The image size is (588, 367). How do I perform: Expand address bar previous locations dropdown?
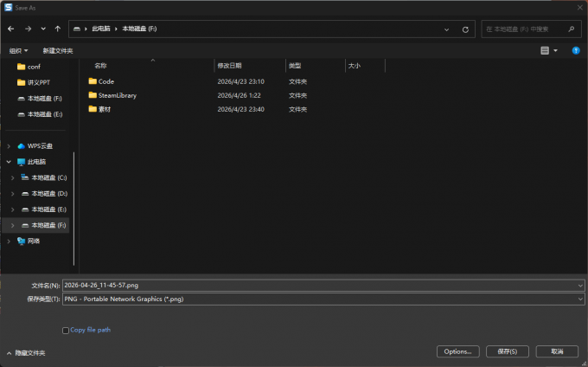[447, 29]
